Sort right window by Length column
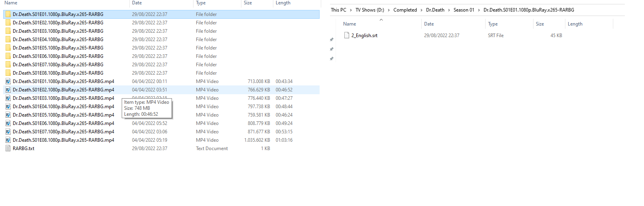This screenshot has width=644, height=206. click(x=575, y=24)
